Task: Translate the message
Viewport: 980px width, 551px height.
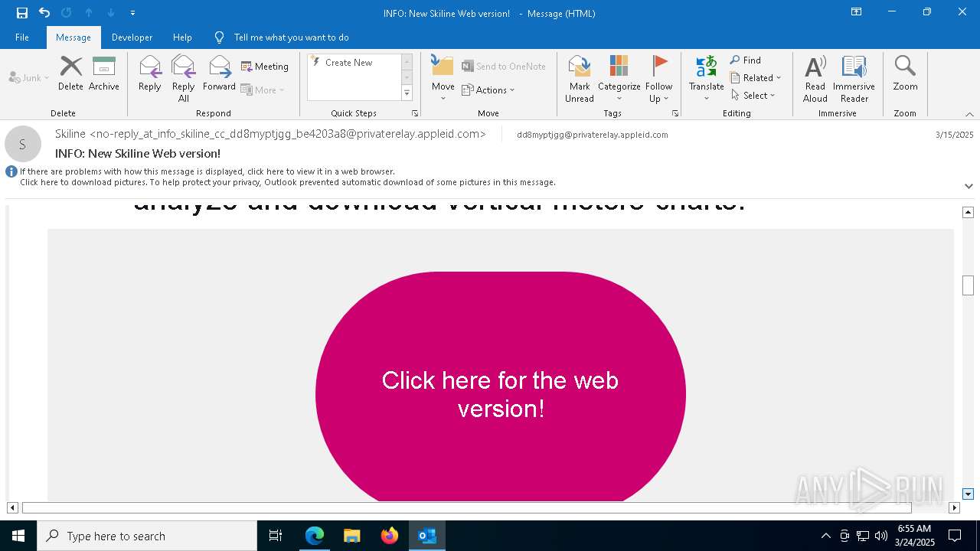Action: (x=707, y=79)
